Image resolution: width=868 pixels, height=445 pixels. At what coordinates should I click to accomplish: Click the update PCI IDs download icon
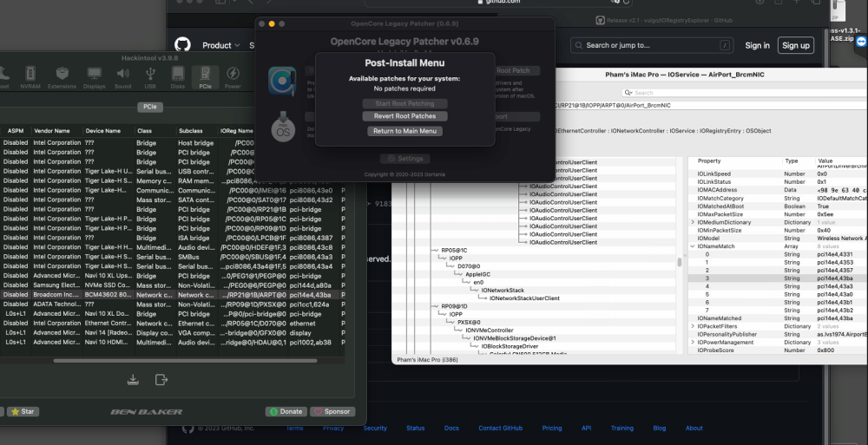click(133, 380)
